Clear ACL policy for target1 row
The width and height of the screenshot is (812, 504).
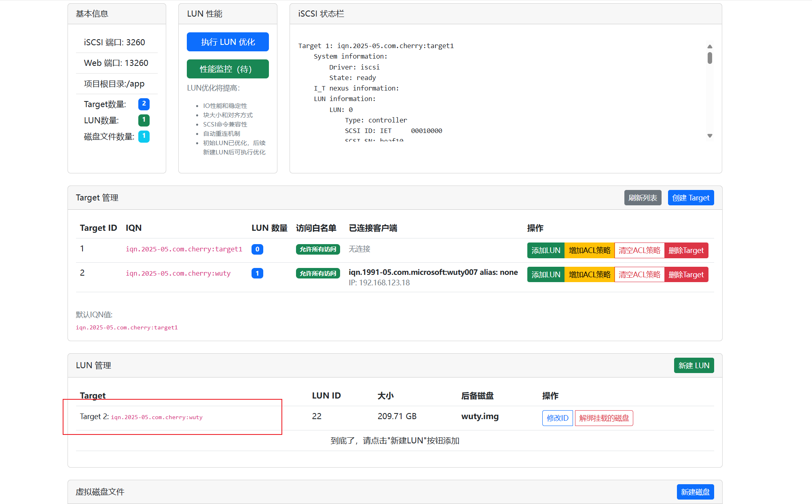click(639, 250)
